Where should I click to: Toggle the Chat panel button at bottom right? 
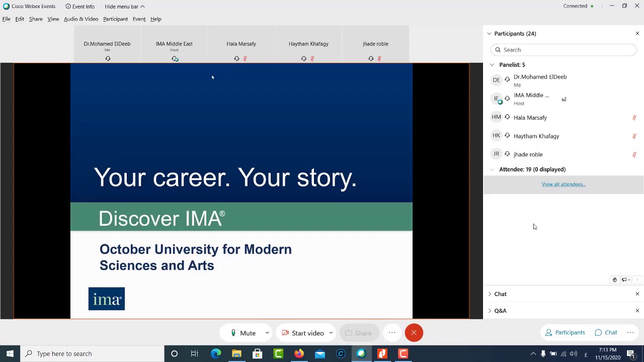pos(606,332)
